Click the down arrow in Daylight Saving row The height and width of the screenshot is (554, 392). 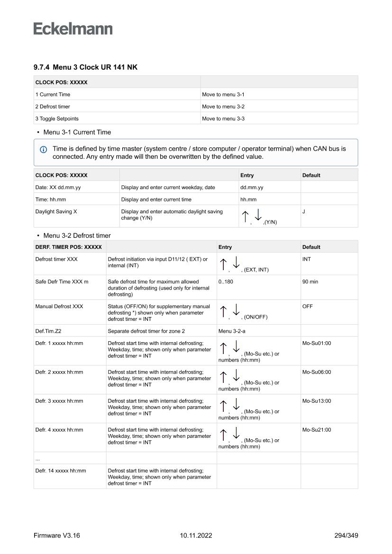click(x=258, y=216)
